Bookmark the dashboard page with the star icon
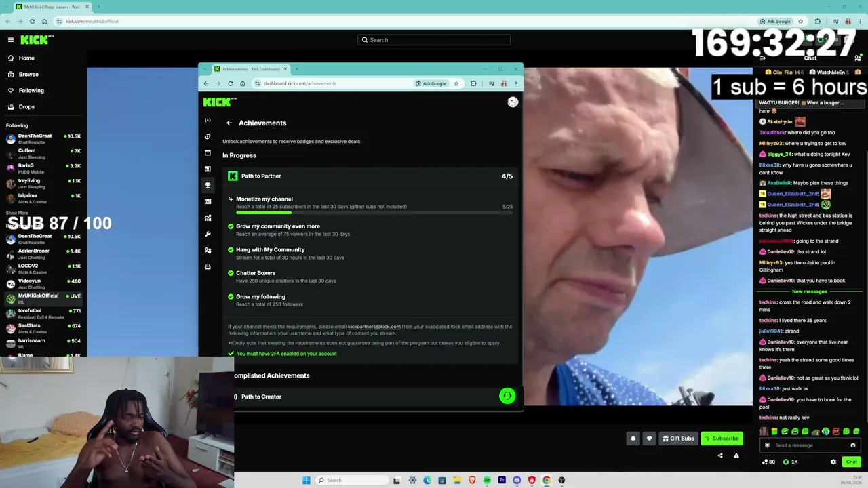The width and height of the screenshot is (868, 488). pos(456,83)
